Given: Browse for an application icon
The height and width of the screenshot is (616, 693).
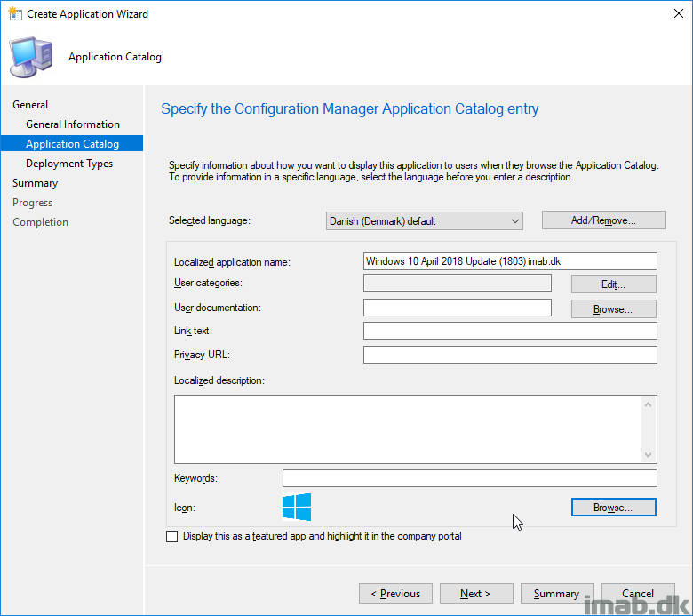Looking at the screenshot, I should pyautogui.click(x=613, y=508).
